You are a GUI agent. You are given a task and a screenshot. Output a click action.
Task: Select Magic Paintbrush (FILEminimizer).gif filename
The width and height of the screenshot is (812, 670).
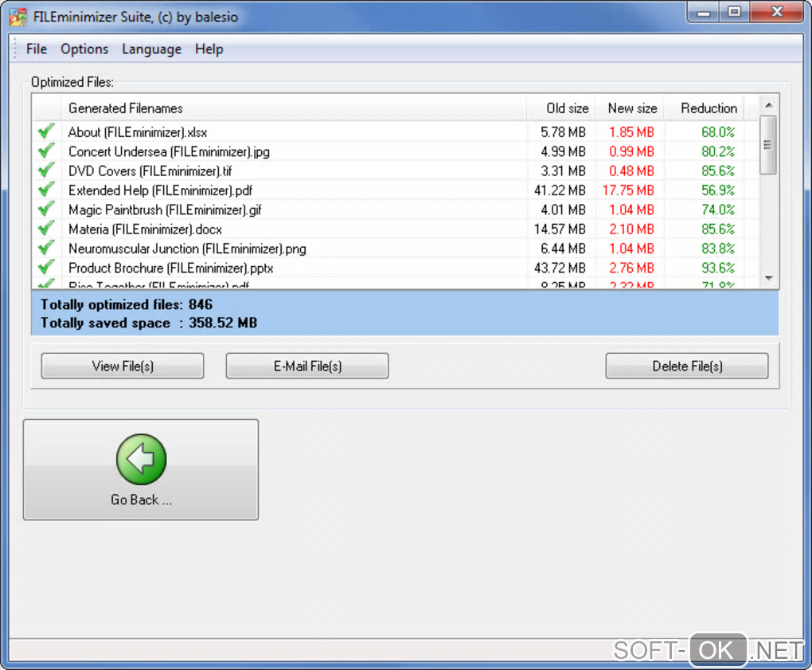click(x=165, y=210)
